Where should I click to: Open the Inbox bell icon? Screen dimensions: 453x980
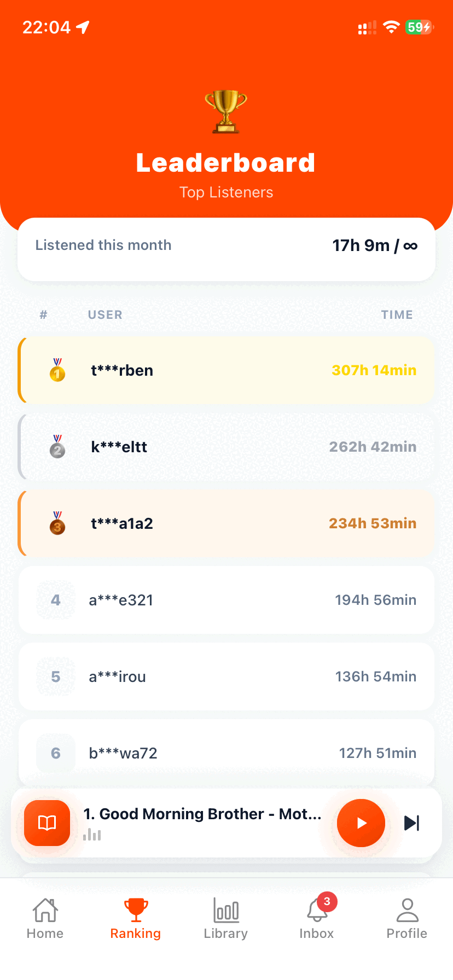coord(317,910)
